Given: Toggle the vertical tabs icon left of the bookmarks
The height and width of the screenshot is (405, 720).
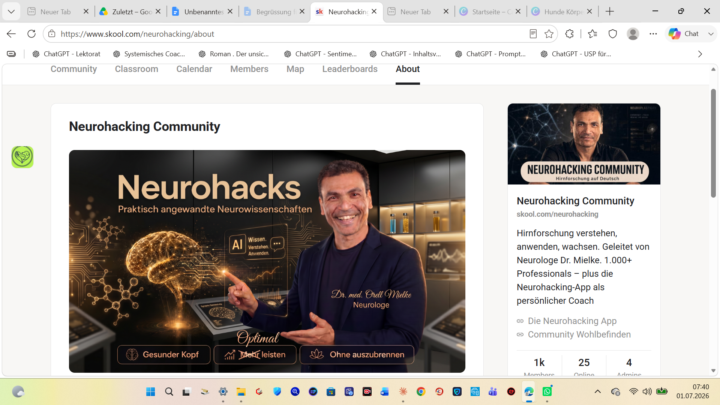Looking at the screenshot, I should click(11, 54).
